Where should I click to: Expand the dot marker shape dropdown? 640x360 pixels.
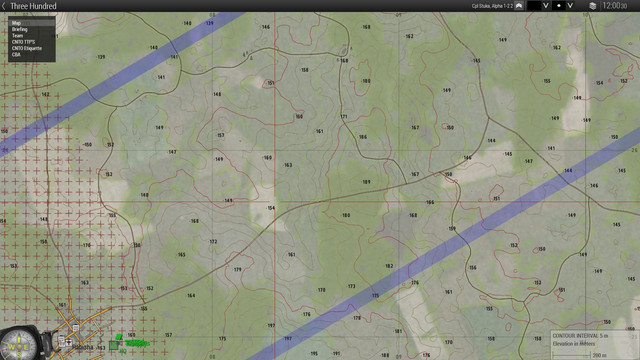tap(570, 6)
